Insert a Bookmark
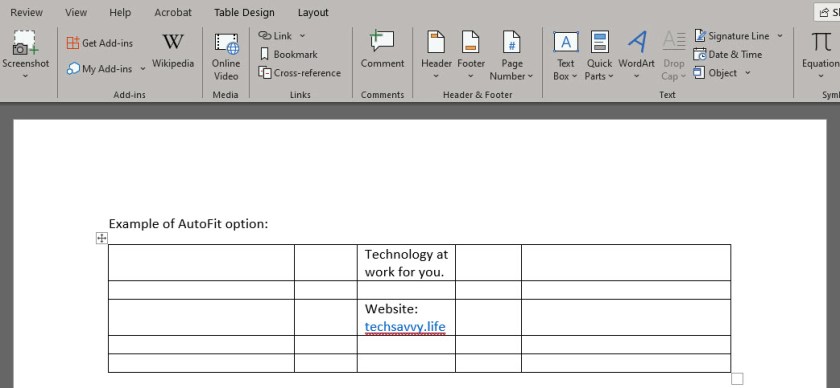The width and height of the screenshot is (840, 388). (x=288, y=54)
